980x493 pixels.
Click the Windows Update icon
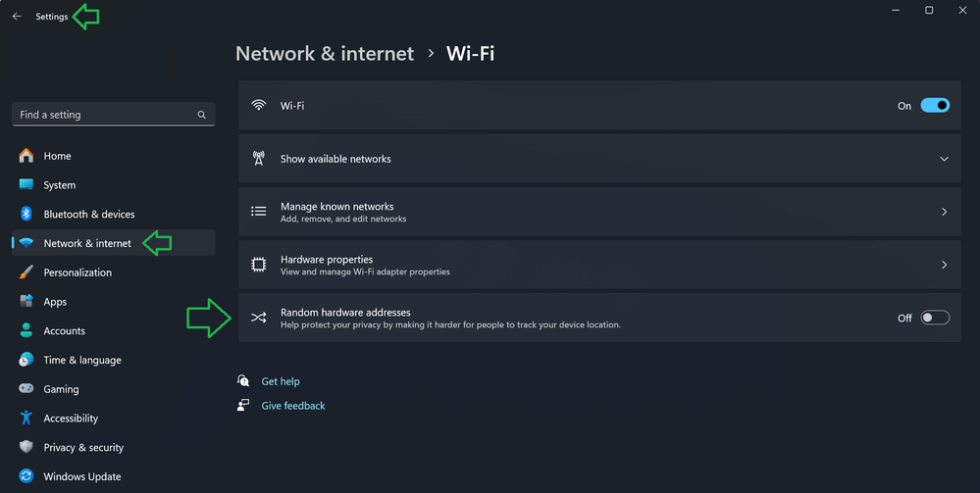click(x=26, y=476)
